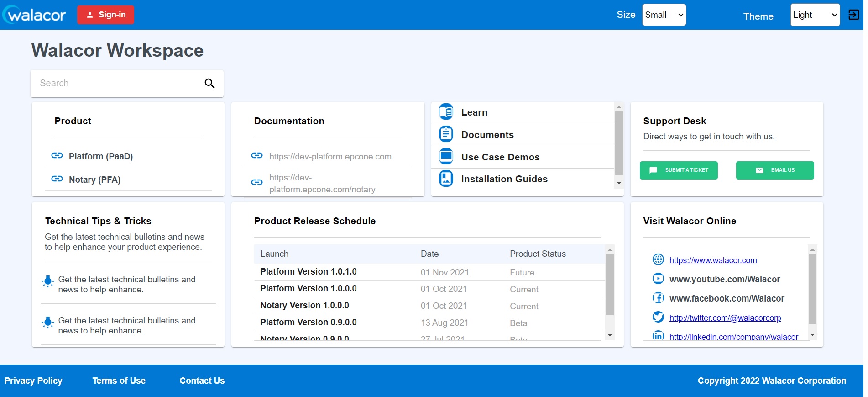Click the Walacor logo
The image size is (868, 397).
[35, 15]
